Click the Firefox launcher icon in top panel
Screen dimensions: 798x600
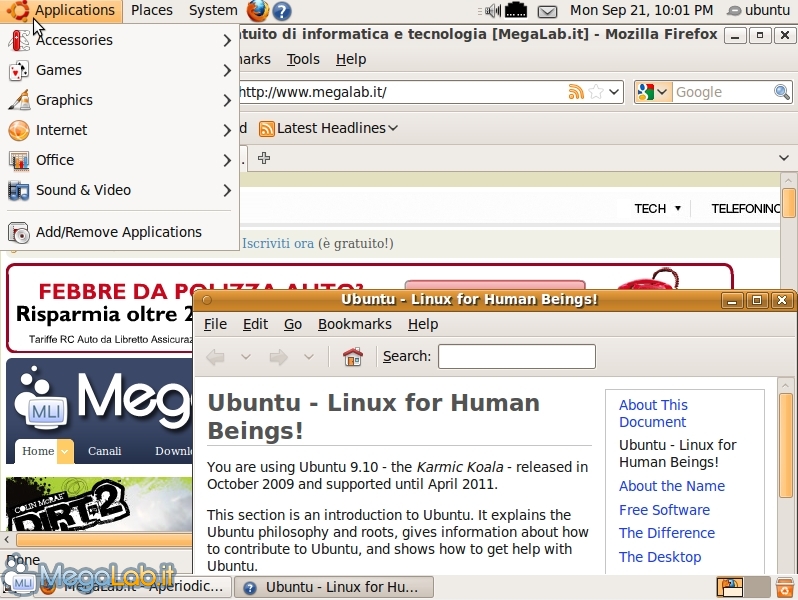[258, 11]
